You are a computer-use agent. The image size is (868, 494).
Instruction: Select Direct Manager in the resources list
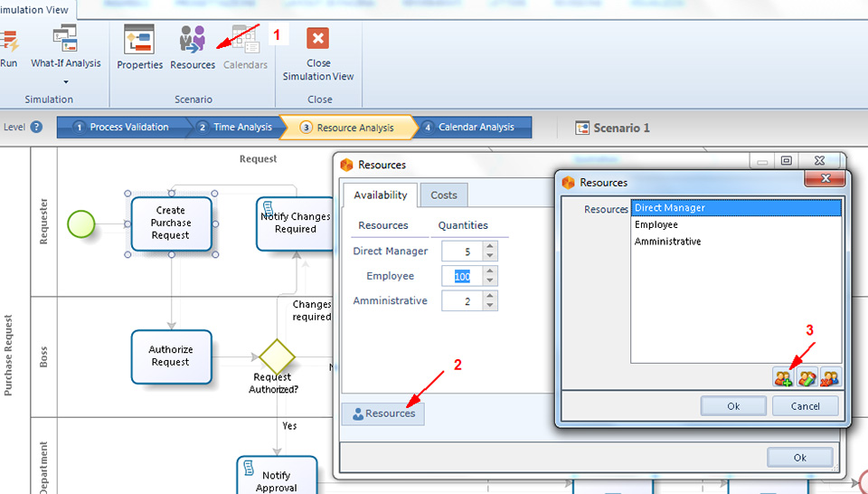pos(736,208)
